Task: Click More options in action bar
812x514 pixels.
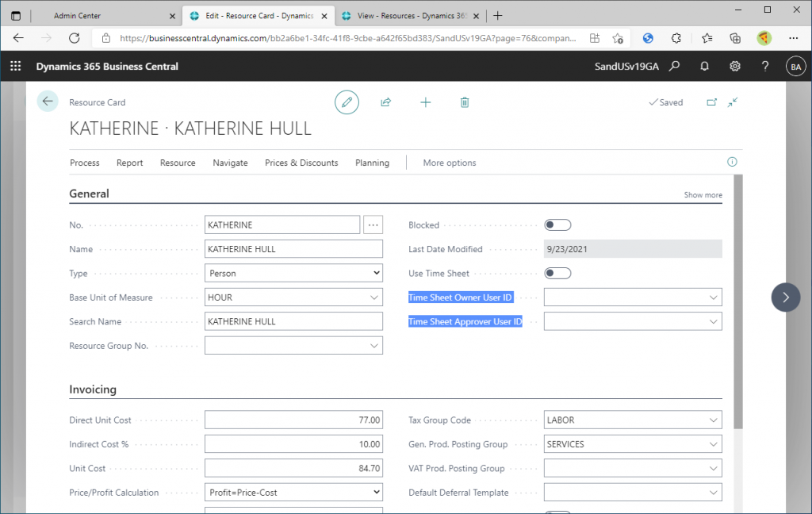Action: click(450, 163)
